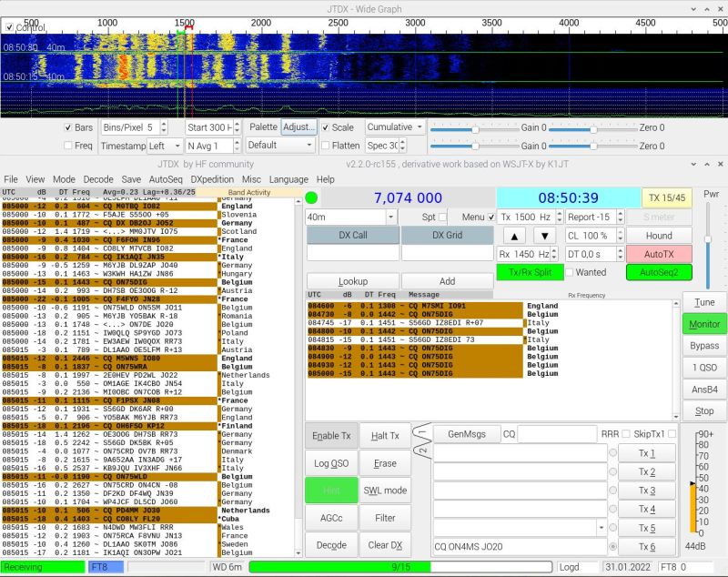Screen dimensions: 728x577
Task: Click the down arrow frequency button
Action: pos(544,236)
